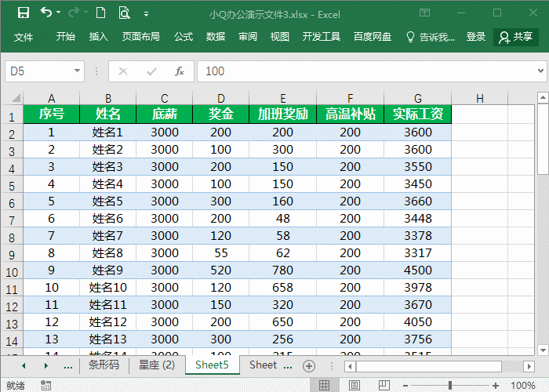This screenshot has height=392, width=549.
Task: Click the 加班奖励 header cell
Action: tap(282, 114)
